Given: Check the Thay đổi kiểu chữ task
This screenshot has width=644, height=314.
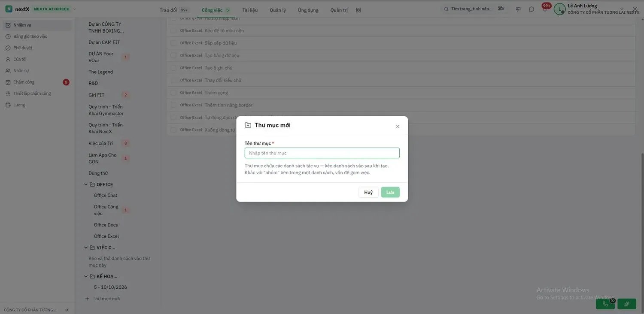Looking at the screenshot, I should (173, 80).
